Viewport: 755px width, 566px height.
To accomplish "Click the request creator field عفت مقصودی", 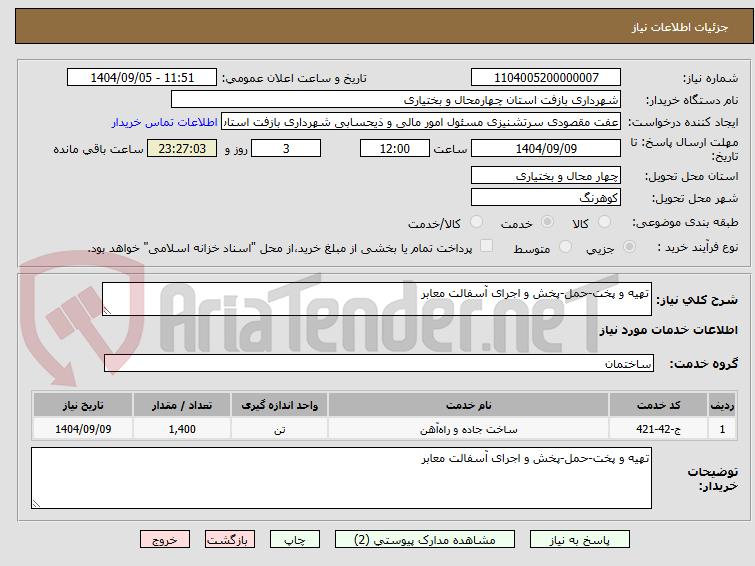I will click(421, 122).
